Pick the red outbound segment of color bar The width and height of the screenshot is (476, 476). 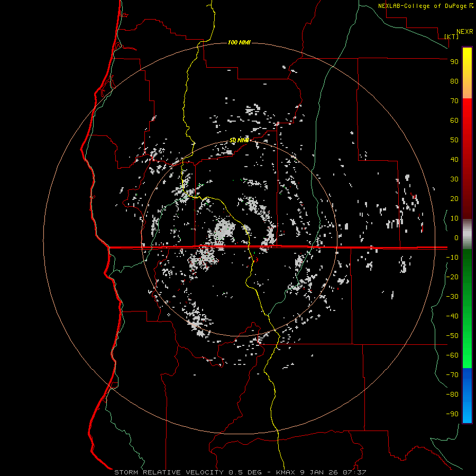467,159
